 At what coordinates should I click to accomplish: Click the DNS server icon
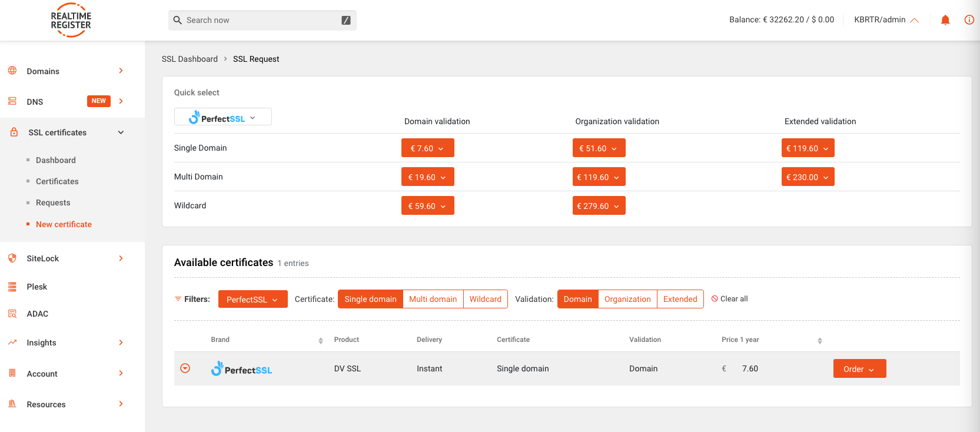12,101
